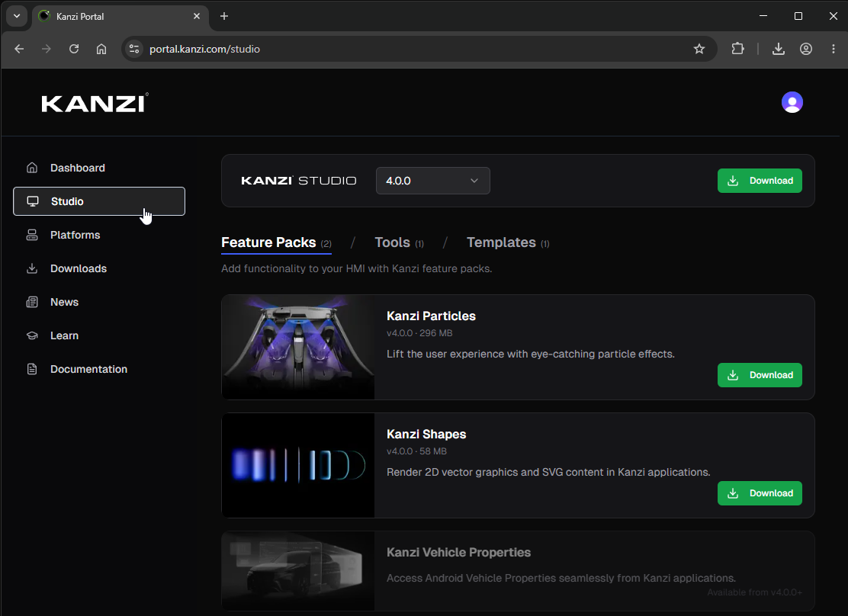Close the Kanzi Portal tab

(x=197, y=16)
